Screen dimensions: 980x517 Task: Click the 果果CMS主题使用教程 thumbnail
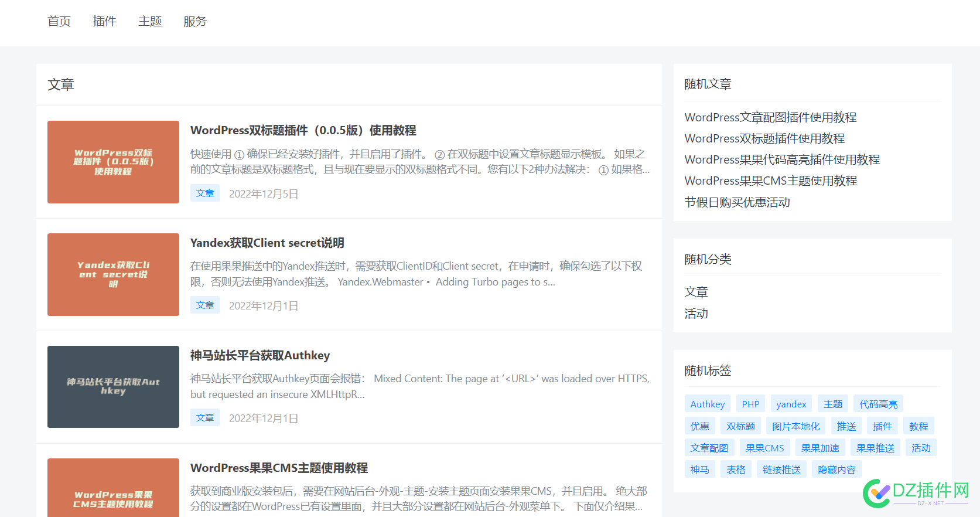113,488
